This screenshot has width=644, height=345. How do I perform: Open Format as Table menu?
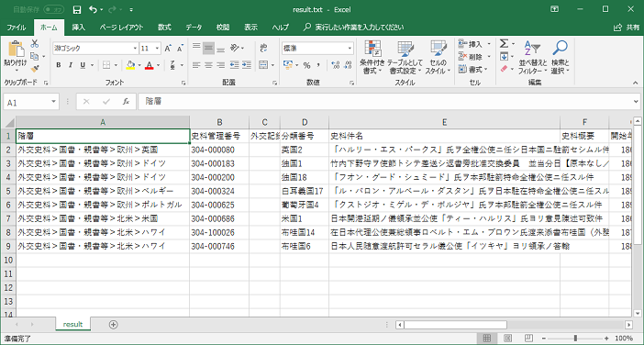coord(405,57)
